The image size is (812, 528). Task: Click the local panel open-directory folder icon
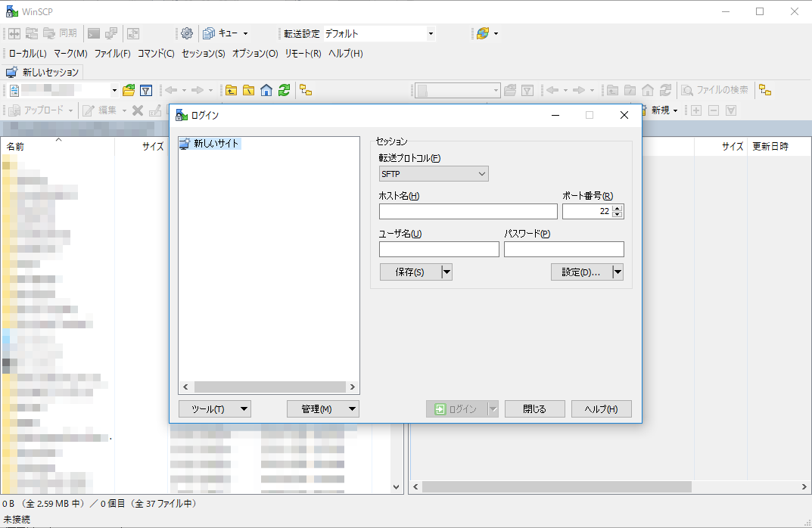[x=129, y=91]
